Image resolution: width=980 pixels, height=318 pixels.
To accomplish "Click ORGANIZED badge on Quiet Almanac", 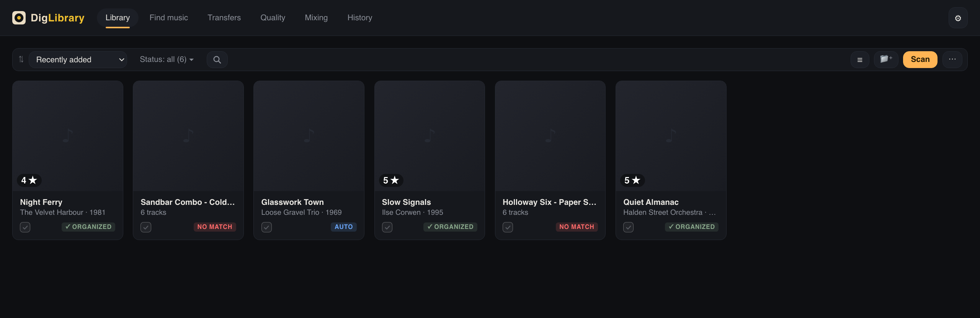I will coord(691,227).
